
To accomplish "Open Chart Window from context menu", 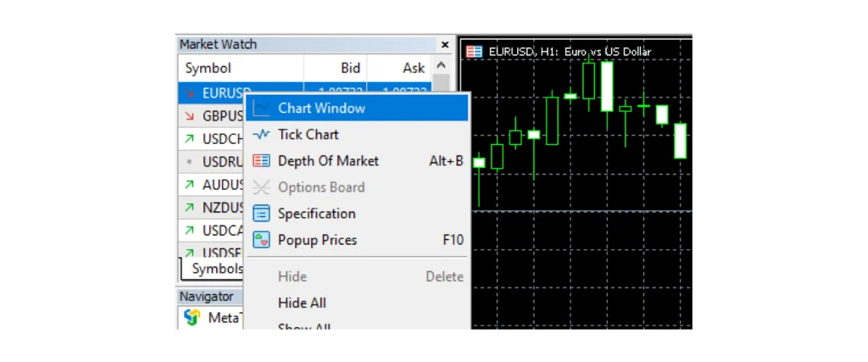I will (x=320, y=108).
